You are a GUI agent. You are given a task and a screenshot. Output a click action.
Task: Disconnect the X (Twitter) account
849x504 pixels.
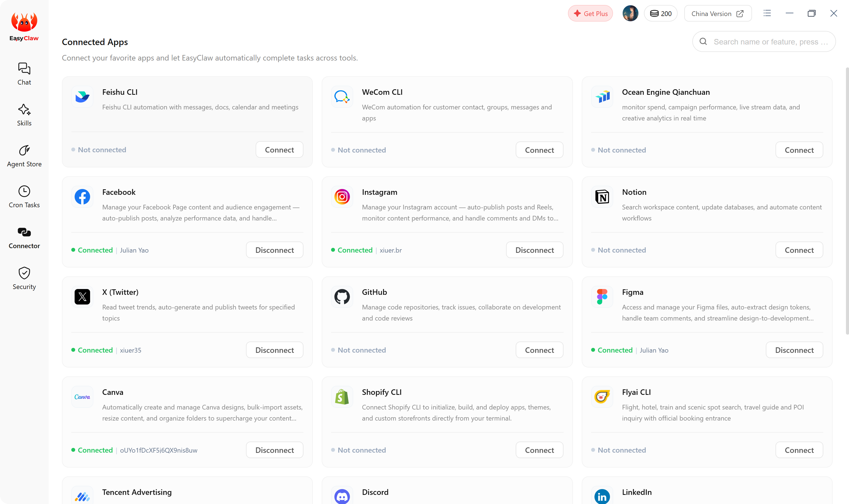pos(274,350)
